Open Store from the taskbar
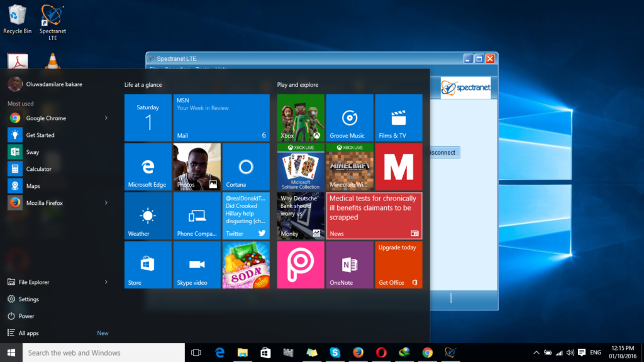 tap(266, 353)
